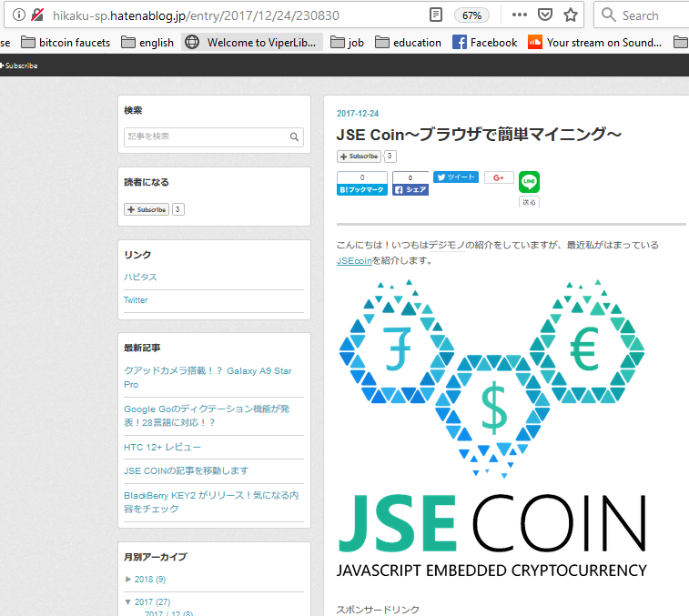Click the subscriber count 3 under the title
The height and width of the screenshot is (616, 689).
point(390,156)
